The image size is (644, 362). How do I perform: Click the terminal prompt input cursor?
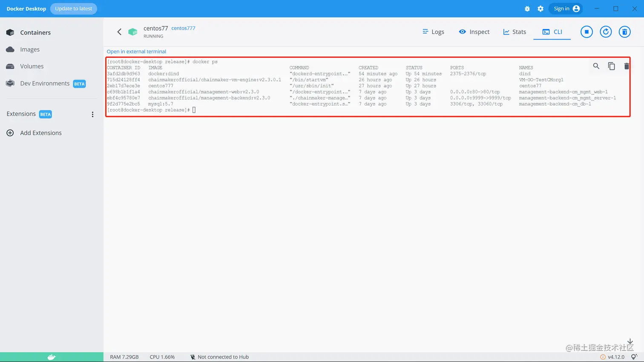(194, 110)
